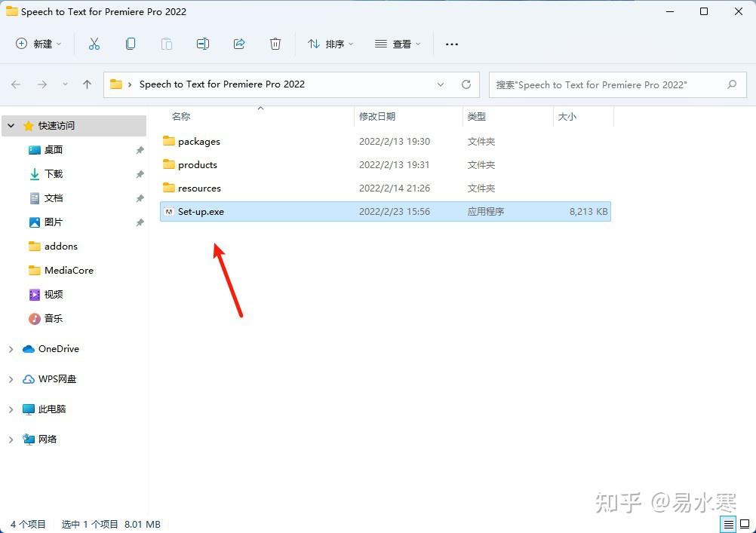Click the 应用程序 type cell
Screen dimensions: 756x533
[486, 212]
